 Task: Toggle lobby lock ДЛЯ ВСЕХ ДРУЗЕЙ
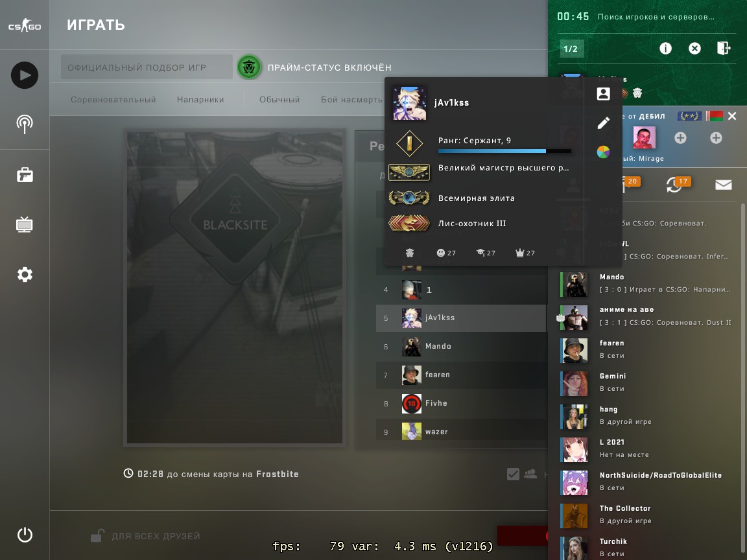(97, 536)
